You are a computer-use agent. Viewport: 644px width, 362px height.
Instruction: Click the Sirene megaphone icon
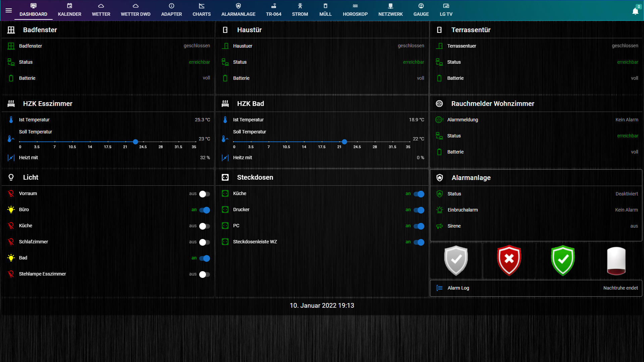pos(440,226)
